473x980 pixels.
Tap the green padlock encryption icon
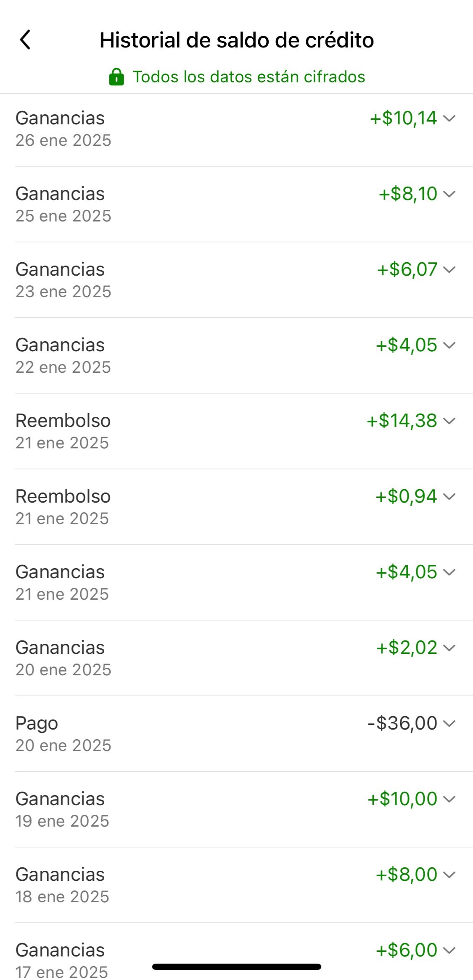[116, 77]
